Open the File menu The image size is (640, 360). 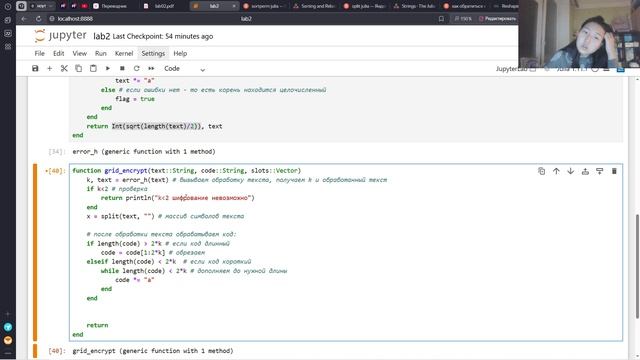[40, 53]
